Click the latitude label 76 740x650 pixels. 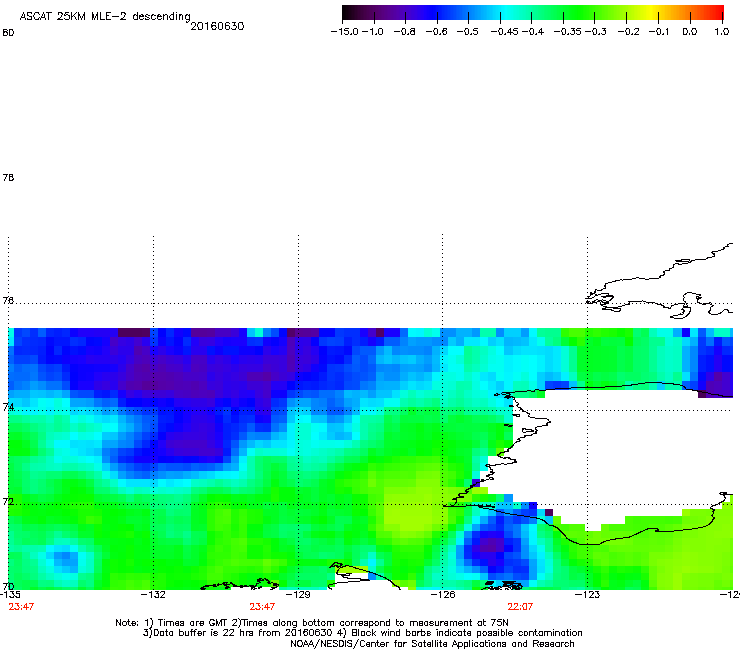[x=8, y=300]
